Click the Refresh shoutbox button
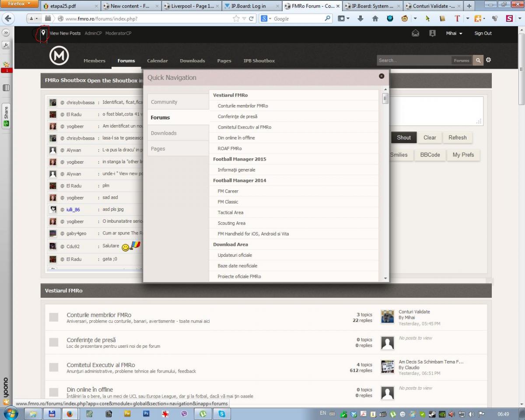This screenshot has width=525, height=420. tap(458, 137)
